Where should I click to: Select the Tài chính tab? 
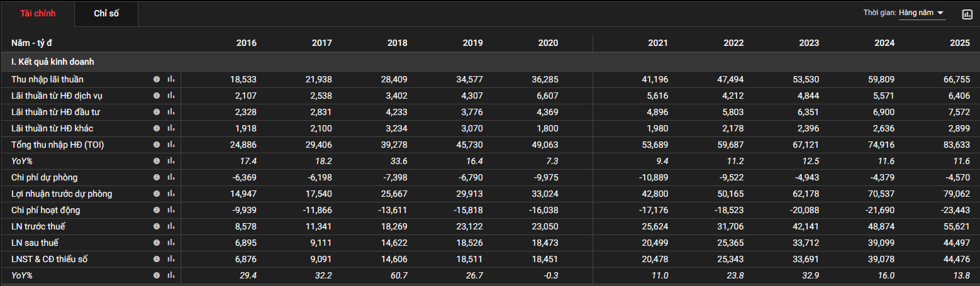point(38,14)
